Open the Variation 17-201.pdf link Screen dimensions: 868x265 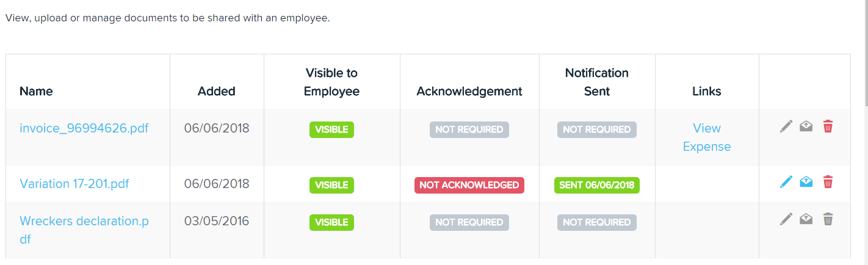pos(74,184)
